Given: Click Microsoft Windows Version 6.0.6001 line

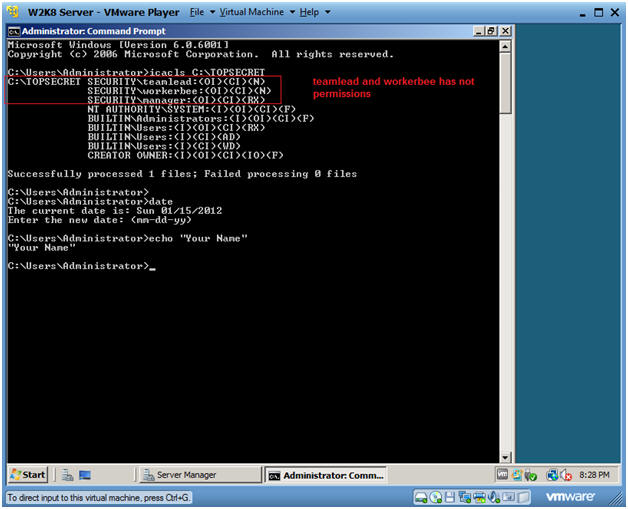Looking at the screenshot, I should (x=118, y=45).
